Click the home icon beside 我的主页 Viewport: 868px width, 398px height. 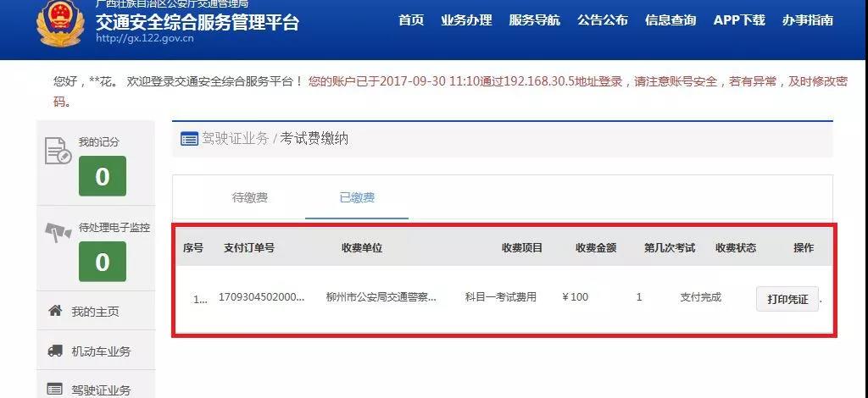(55, 311)
